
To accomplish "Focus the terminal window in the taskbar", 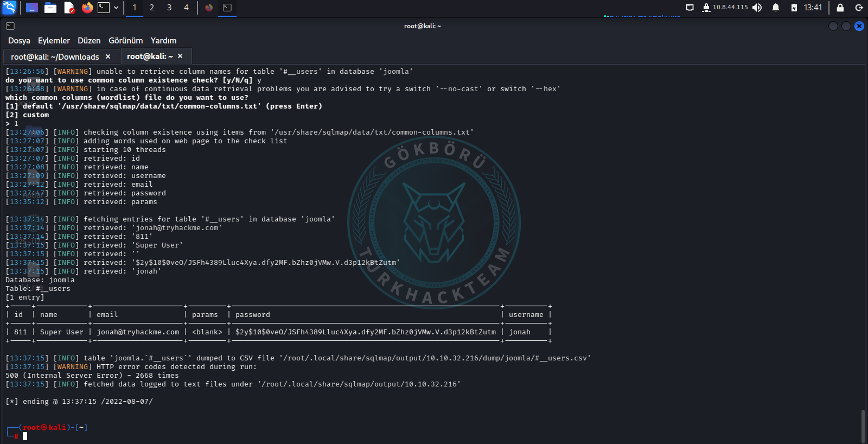I will [227, 8].
